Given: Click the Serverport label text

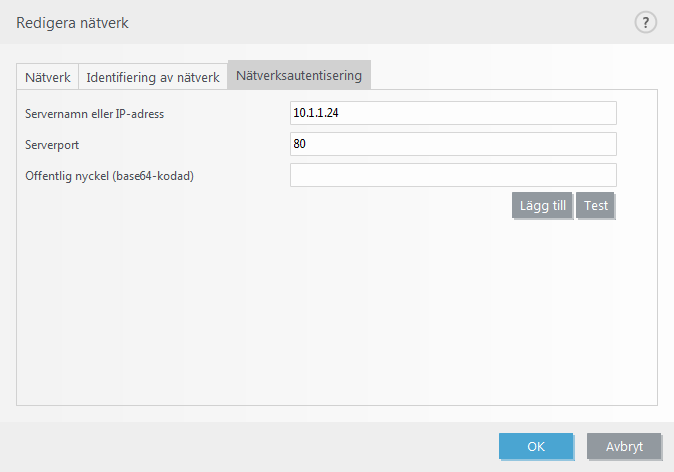Looking at the screenshot, I should (x=52, y=145).
